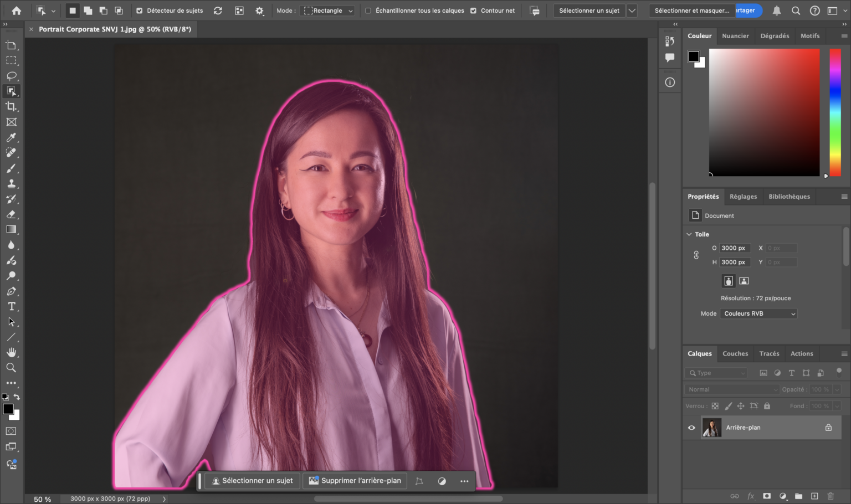Open the Couches tab

tap(735, 353)
